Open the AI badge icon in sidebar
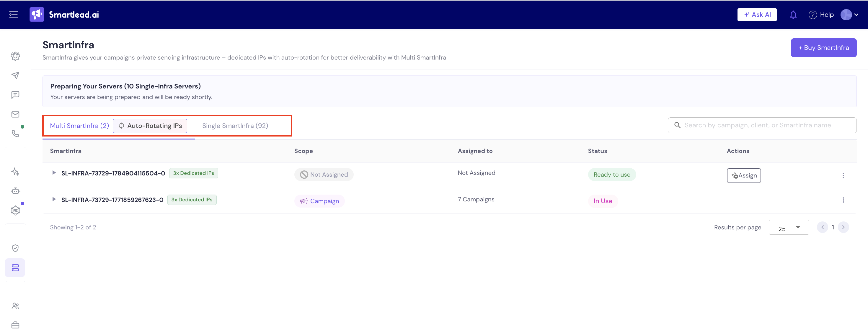 coord(15,211)
